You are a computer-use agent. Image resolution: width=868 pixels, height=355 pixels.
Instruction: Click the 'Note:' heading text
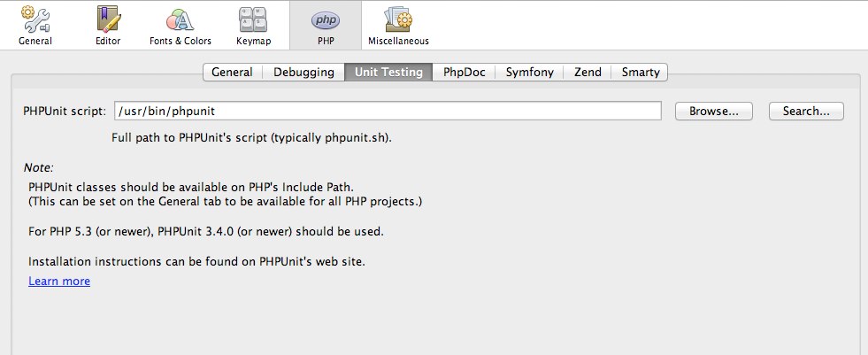click(x=39, y=167)
